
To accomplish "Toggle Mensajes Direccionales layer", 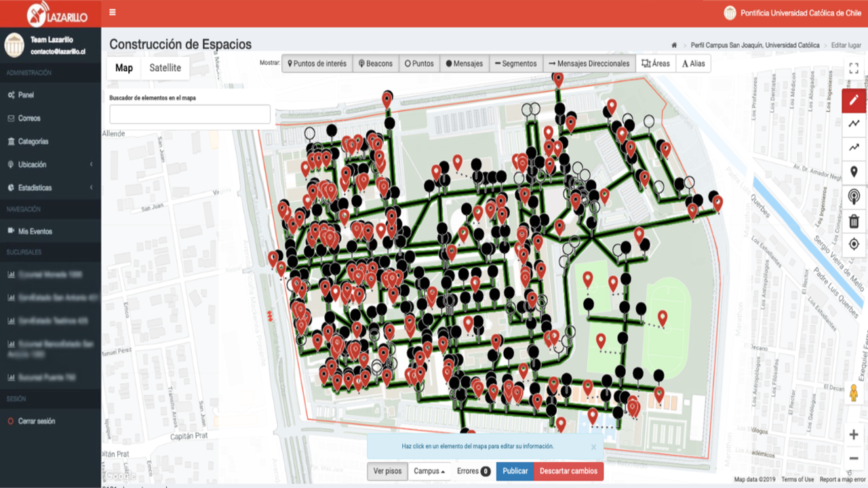I will [x=589, y=64].
